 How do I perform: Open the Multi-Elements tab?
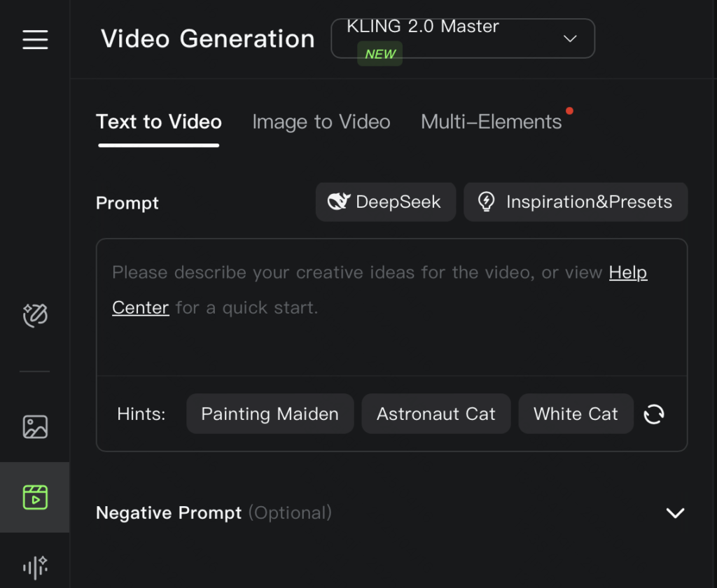click(491, 122)
